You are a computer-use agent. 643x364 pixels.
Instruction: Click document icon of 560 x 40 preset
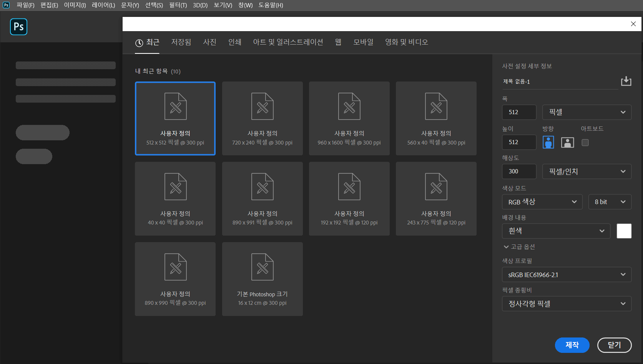(x=436, y=106)
